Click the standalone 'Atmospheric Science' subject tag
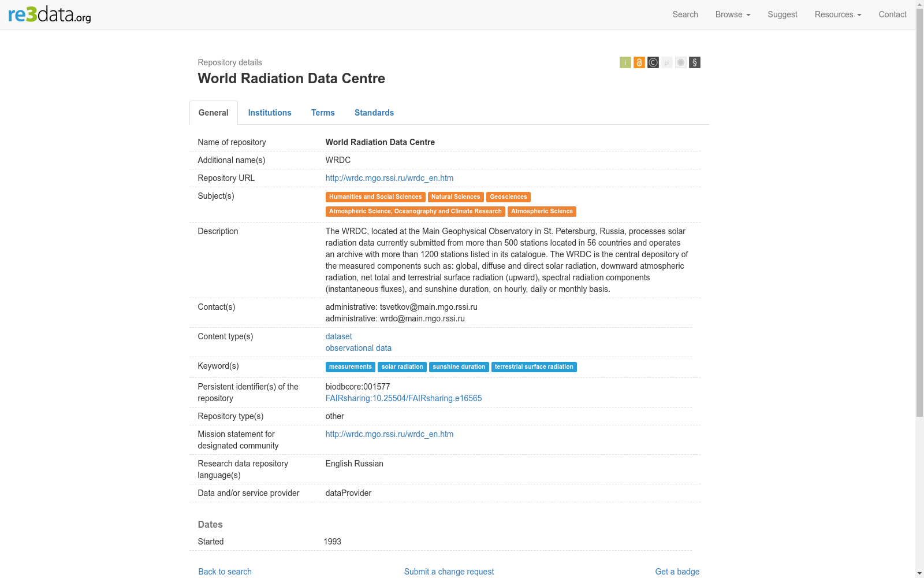Image resolution: width=924 pixels, height=578 pixels. (542, 212)
